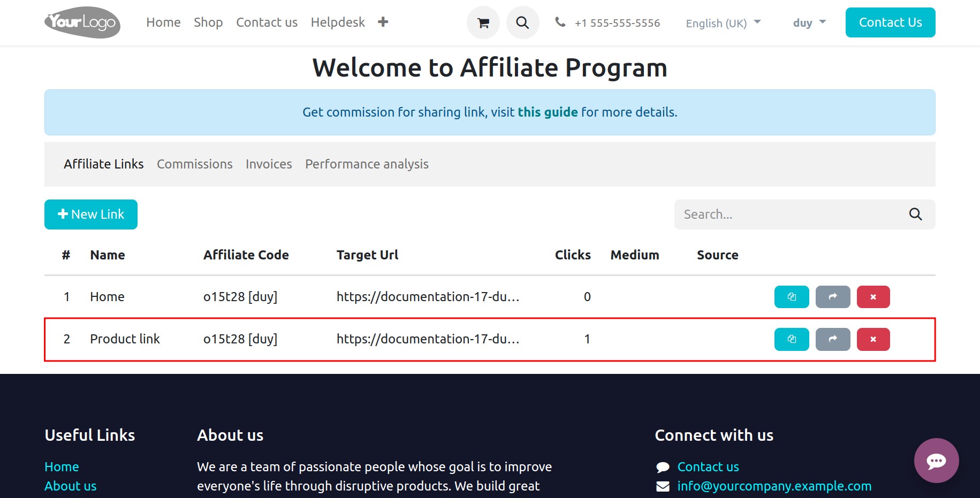Viewport: 980px width, 498px height.
Task: Copy link for Home row
Action: [792, 297]
